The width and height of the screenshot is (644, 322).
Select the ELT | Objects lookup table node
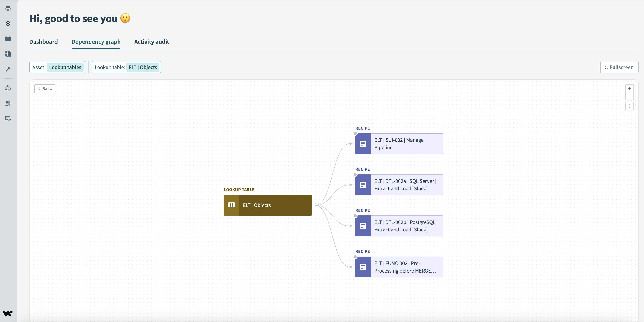268,205
